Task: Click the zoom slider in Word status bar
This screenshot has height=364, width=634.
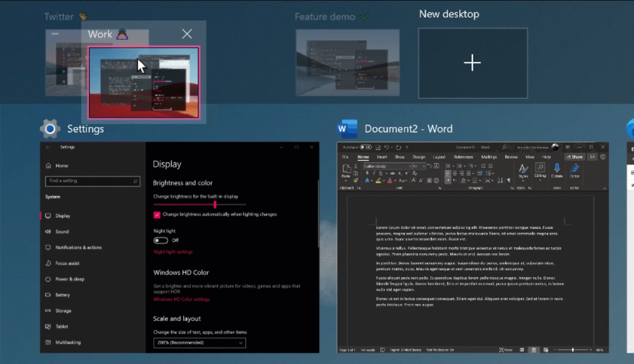Action: (573, 350)
